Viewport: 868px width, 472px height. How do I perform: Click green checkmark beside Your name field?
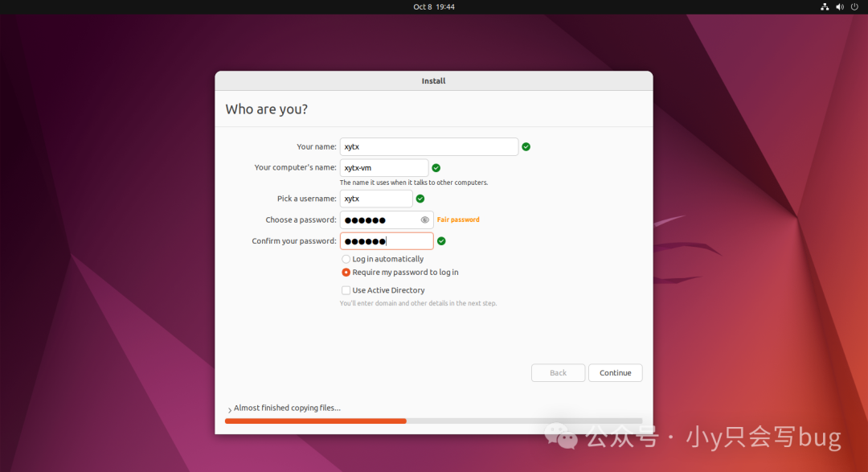[526, 147]
